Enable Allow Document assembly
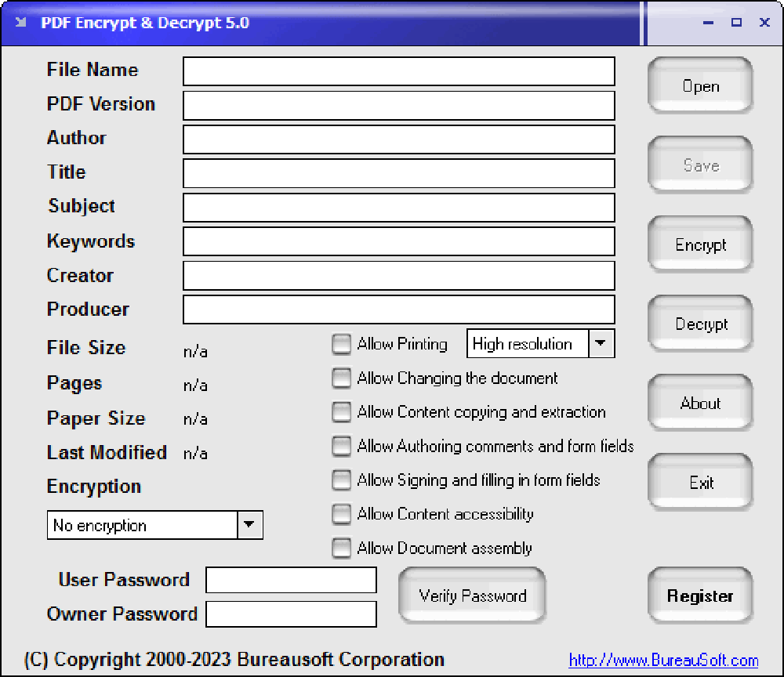 coord(342,548)
